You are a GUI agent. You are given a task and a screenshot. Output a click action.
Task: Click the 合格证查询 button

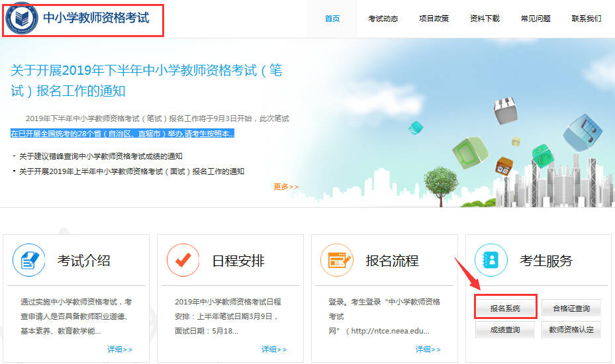[x=571, y=308]
